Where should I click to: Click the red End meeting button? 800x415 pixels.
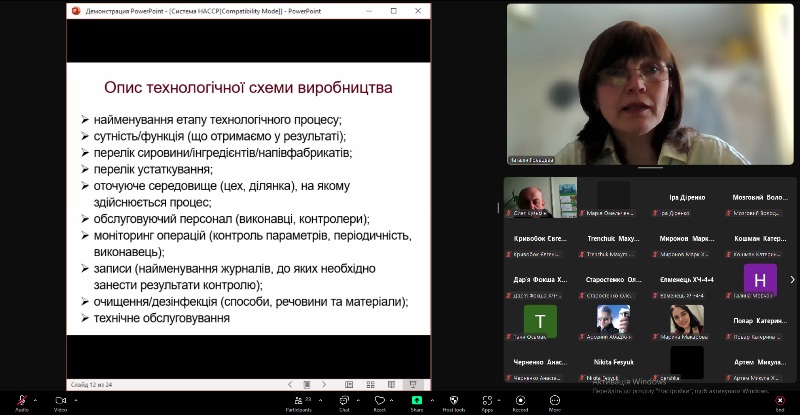[x=779, y=401]
